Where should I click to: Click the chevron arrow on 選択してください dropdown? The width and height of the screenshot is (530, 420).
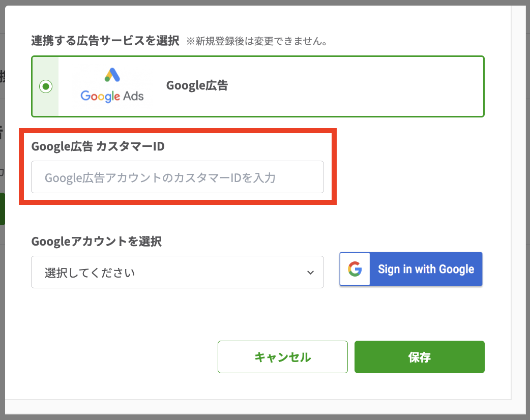[310, 272]
